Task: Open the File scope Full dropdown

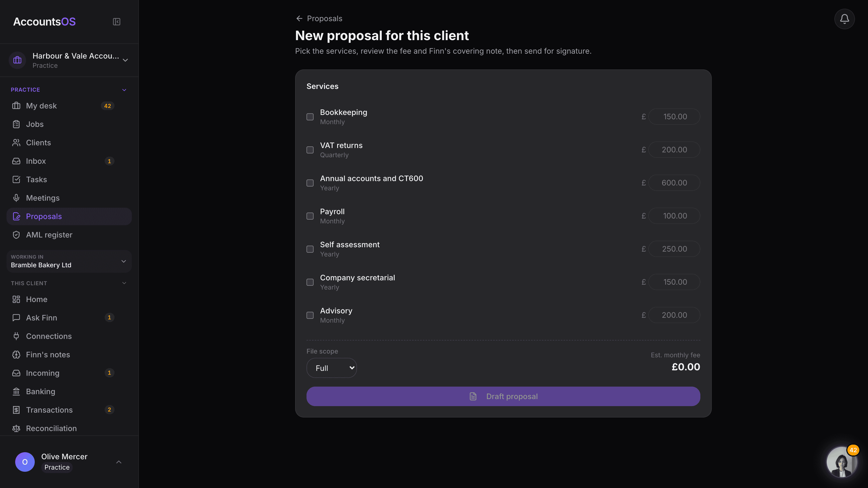Action: 331,368
